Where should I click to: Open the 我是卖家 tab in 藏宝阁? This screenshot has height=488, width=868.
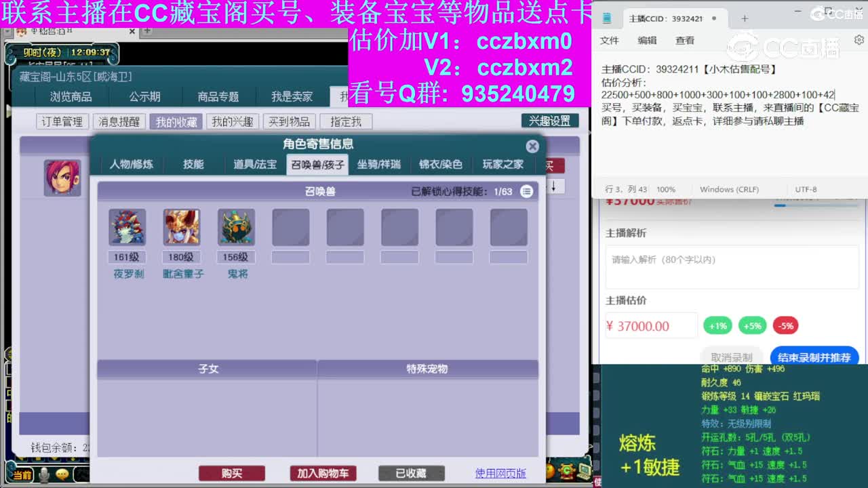click(292, 97)
